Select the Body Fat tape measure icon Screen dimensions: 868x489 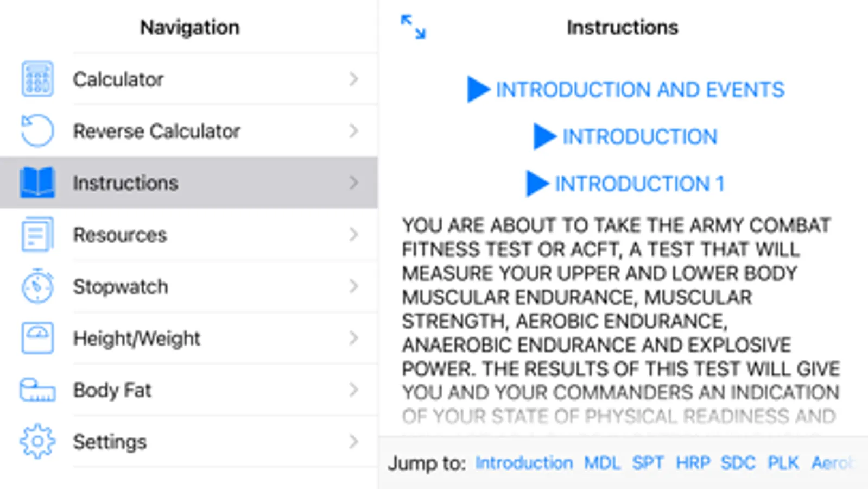37,390
